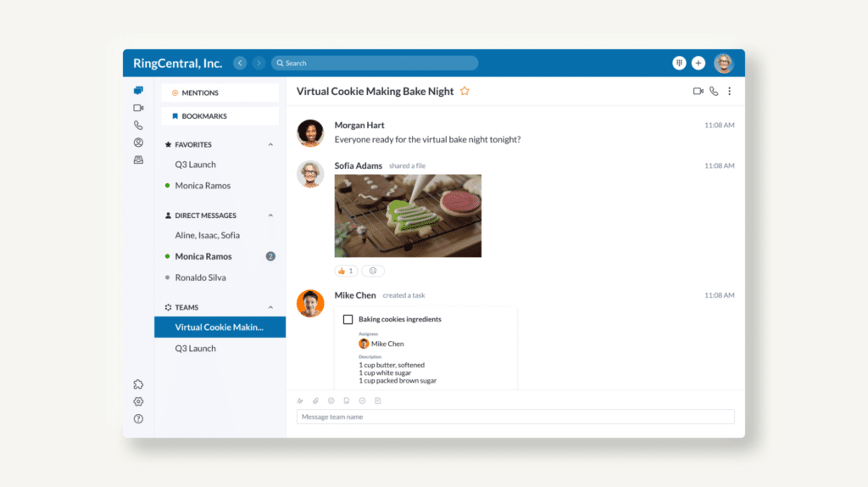
Task: Check the Baking cookies ingredients task checkbox
Action: coord(348,320)
